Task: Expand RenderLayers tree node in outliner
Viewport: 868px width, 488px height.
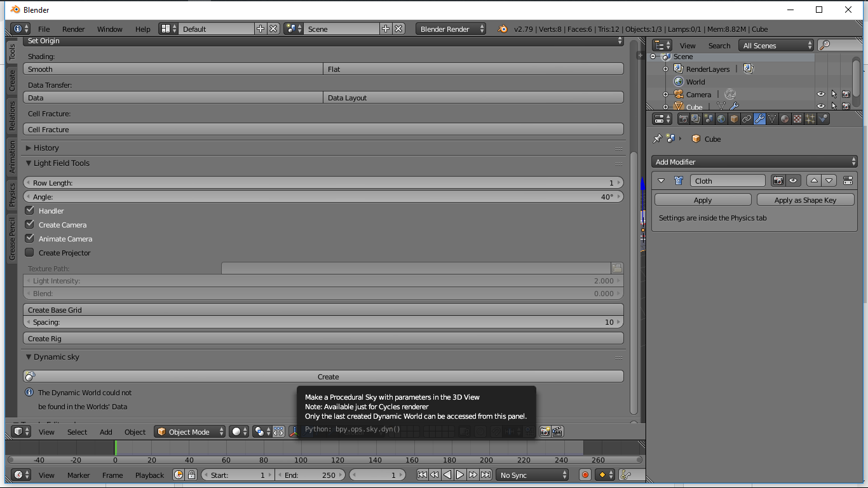Action: 665,69
